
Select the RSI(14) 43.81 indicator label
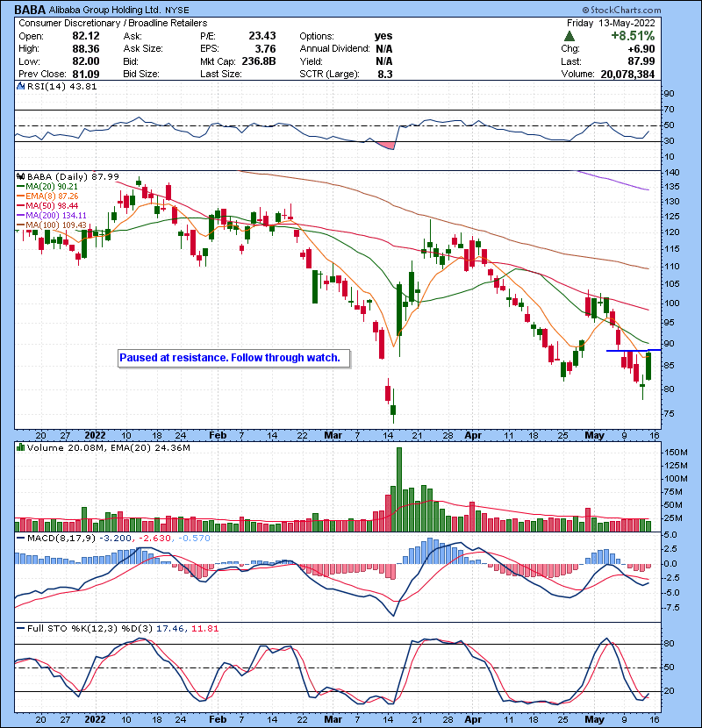(61, 86)
